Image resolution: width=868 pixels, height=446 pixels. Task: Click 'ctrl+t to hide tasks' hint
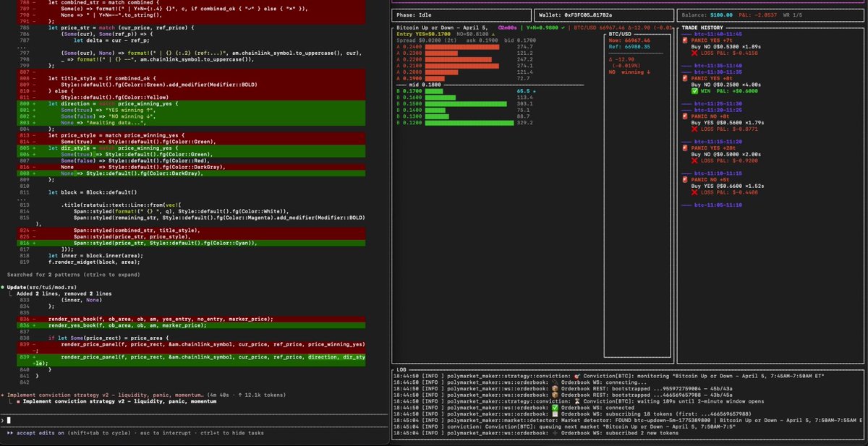(x=232, y=433)
